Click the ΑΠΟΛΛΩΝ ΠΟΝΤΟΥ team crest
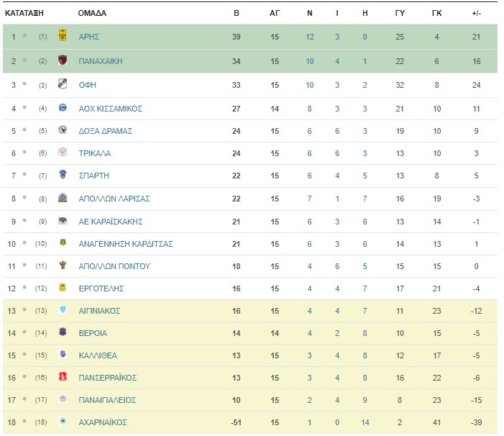Viewport: 504px width, 436px height. (63, 265)
